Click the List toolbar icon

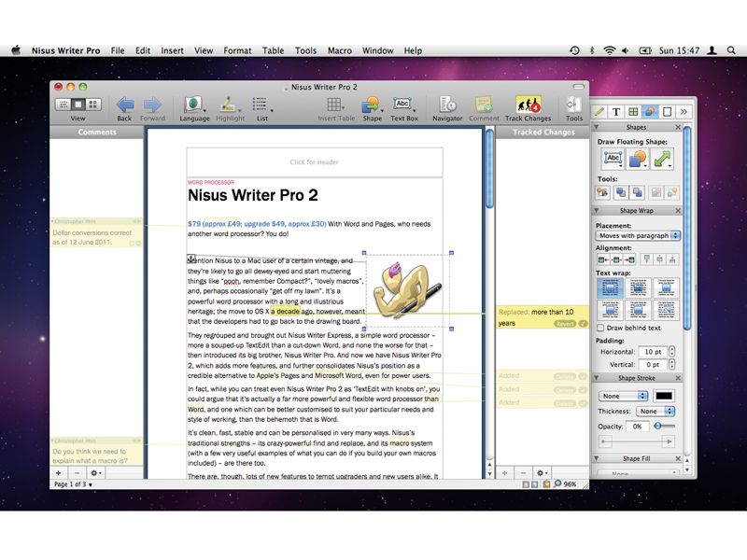[261, 105]
